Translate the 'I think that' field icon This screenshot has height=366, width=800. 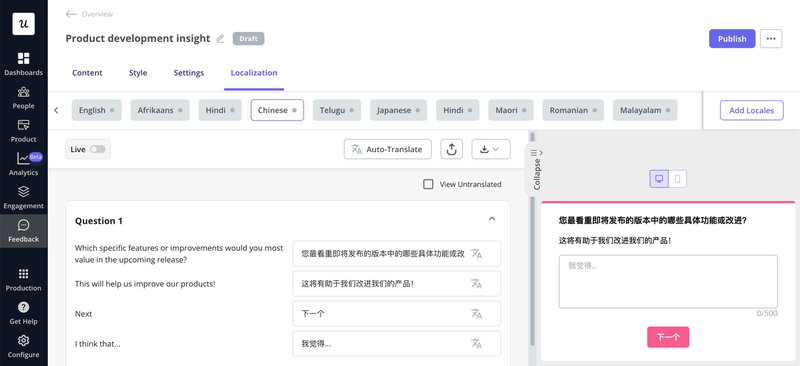[x=477, y=344]
